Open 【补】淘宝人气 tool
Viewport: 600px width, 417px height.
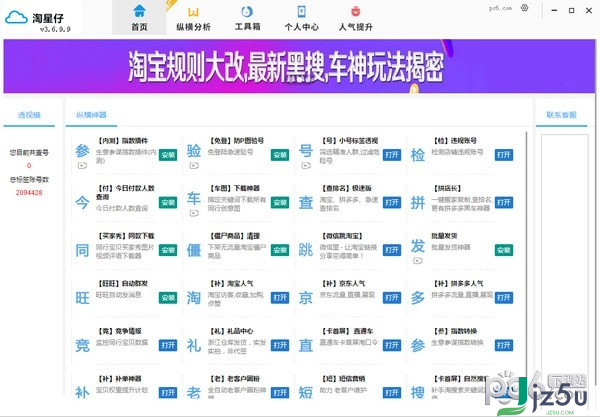280,298
